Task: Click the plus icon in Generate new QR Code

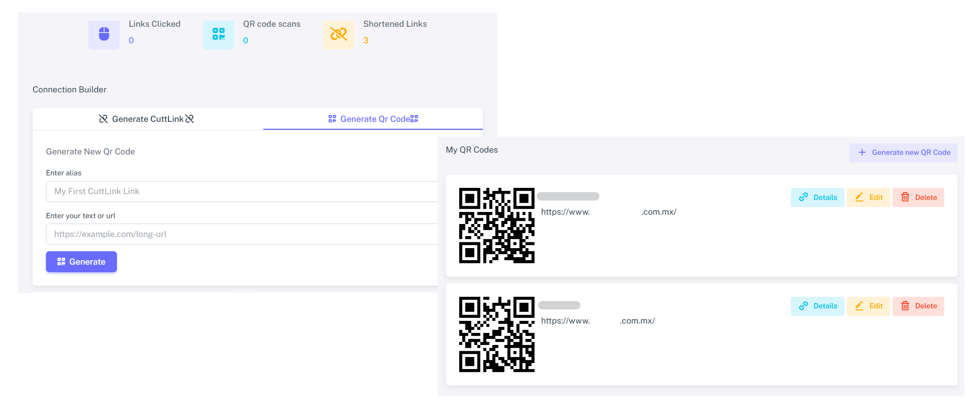Action: pyautogui.click(x=862, y=153)
